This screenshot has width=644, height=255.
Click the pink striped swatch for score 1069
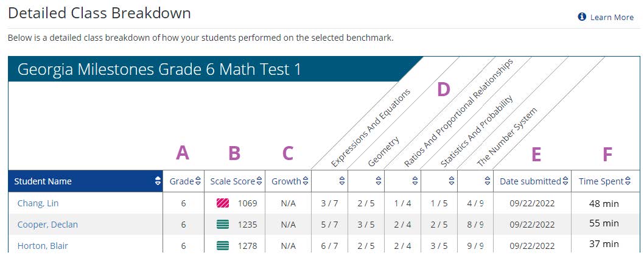point(223,203)
